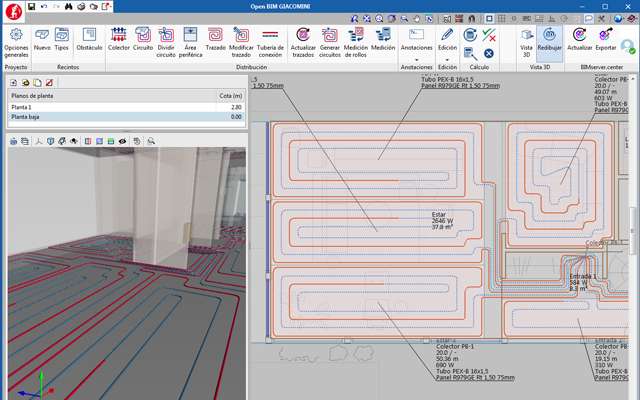Toggle the speech bubble tooltip icon
Screen dimensions: 640x400
pyautogui.click(x=589, y=19)
